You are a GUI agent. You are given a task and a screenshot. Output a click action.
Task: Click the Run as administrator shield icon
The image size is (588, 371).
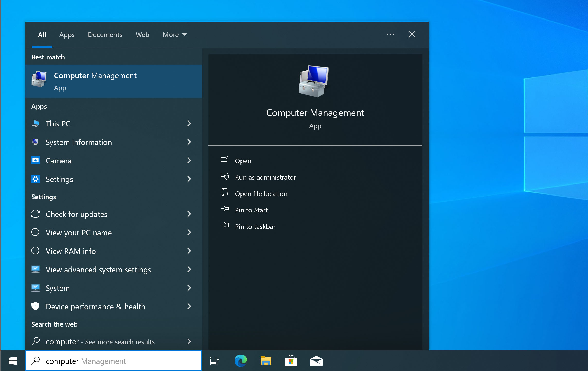[x=225, y=177]
